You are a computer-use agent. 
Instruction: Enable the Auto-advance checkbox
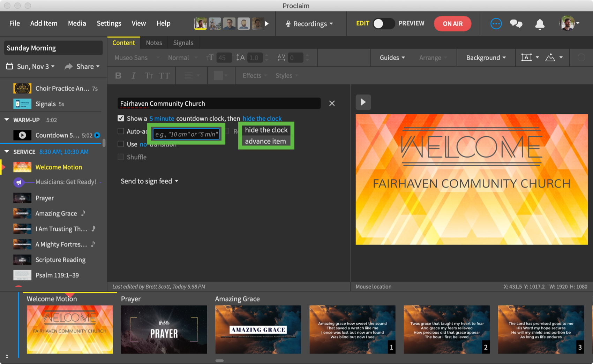pyautogui.click(x=121, y=131)
